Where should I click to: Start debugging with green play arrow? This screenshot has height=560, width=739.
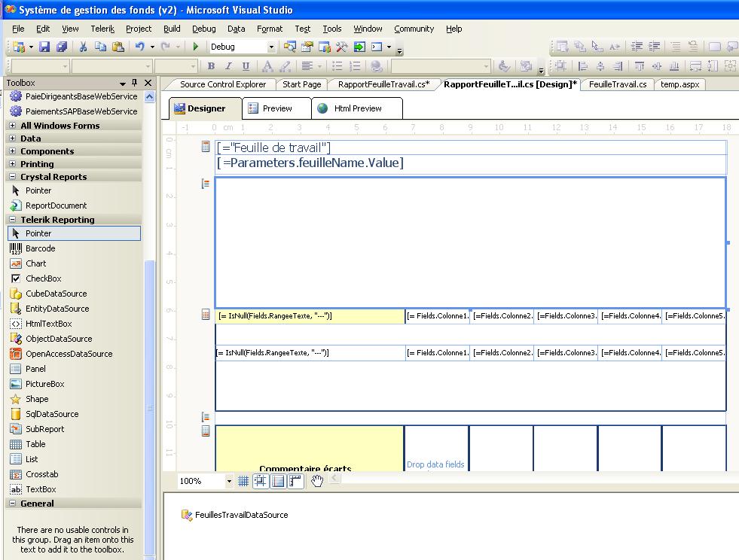coord(196,47)
